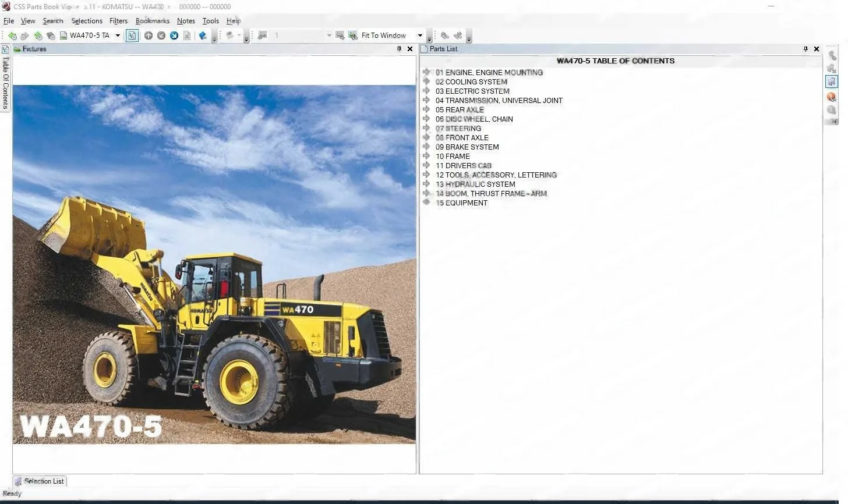848x504 pixels.
Task: Click the arrow icon beside 10 FRAME
Action: click(426, 156)
